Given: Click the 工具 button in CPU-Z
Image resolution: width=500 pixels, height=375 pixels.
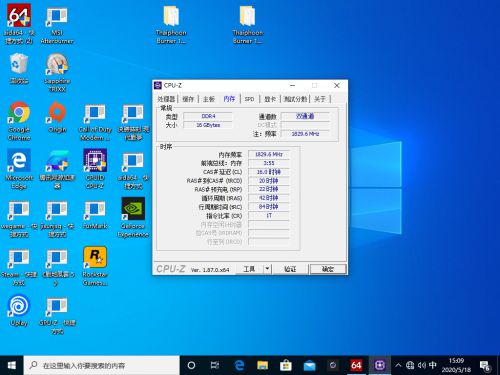Looking at the screenshot, I should point(249,269).
